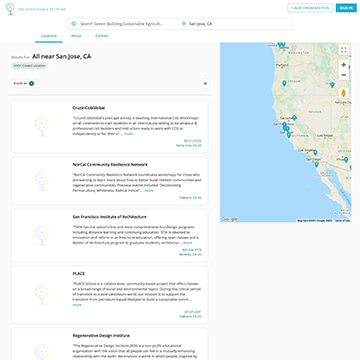Click the + Add Organization button
The width and height of the screenshot is (360, 360).
pos(310,8)
